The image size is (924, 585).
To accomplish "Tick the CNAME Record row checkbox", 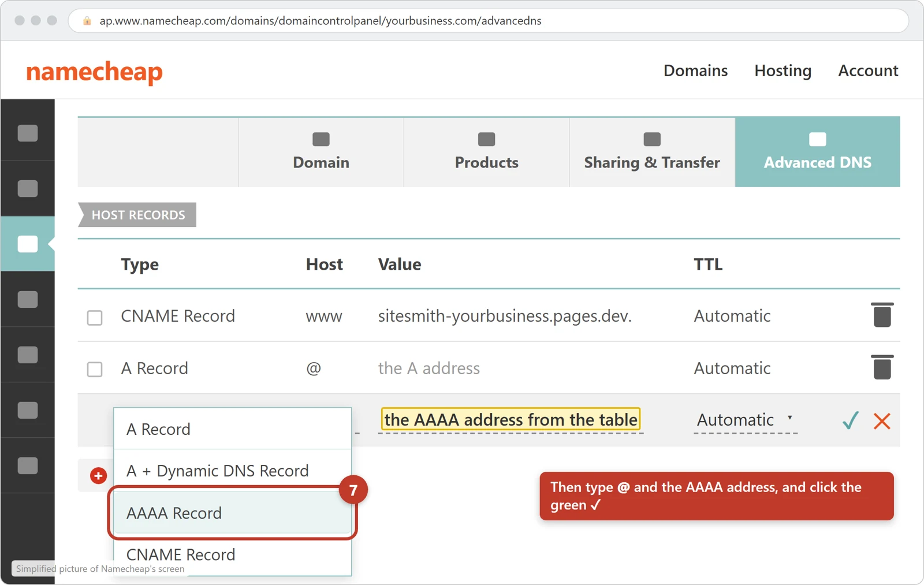I will pyautogui.click(x=95, y=318).
